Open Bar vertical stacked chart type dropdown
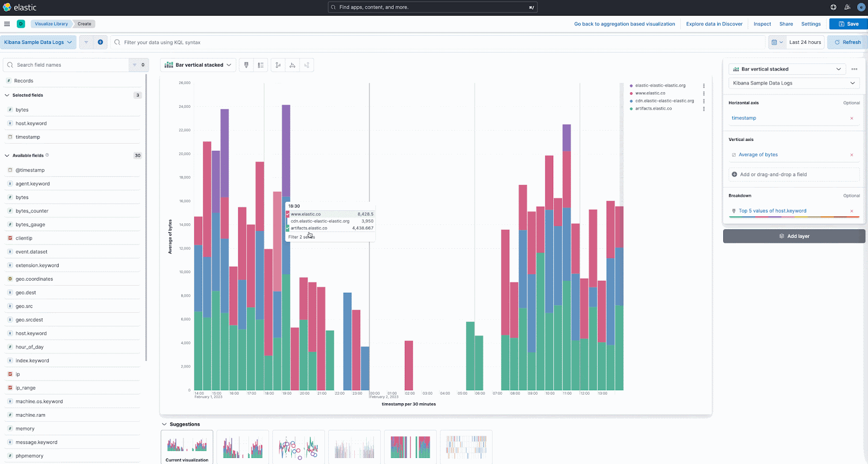 [198, 65]
